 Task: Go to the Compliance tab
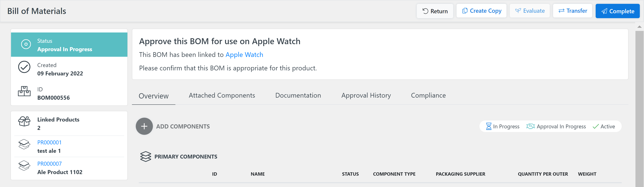(428, 95)
